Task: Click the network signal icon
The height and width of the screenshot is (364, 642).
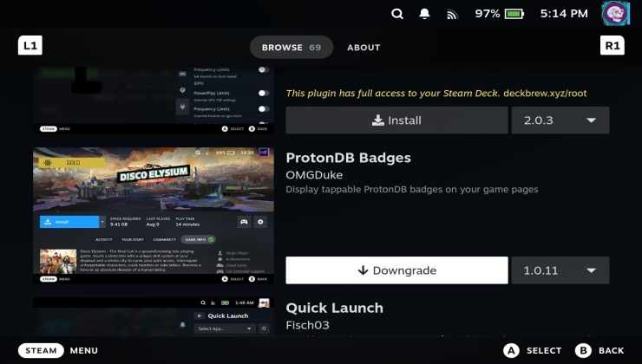Action: (x=452, y=15)
